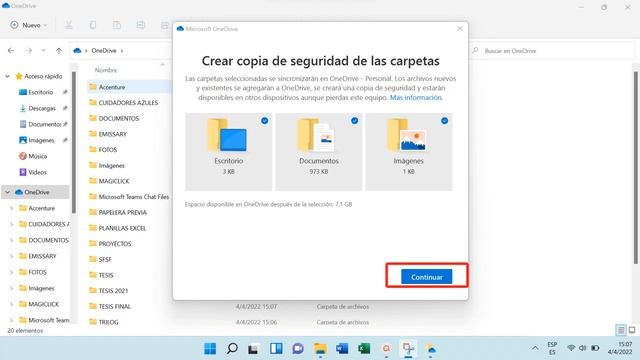Screen dimensions: 640x360
Task: Click the Continuar button
Action: point(427,277)
